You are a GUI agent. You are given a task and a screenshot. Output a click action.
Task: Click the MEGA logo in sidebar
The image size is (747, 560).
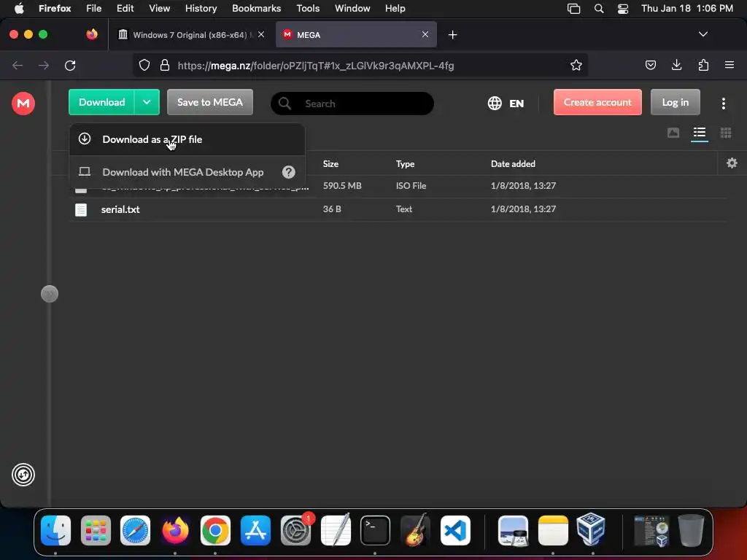23,103
